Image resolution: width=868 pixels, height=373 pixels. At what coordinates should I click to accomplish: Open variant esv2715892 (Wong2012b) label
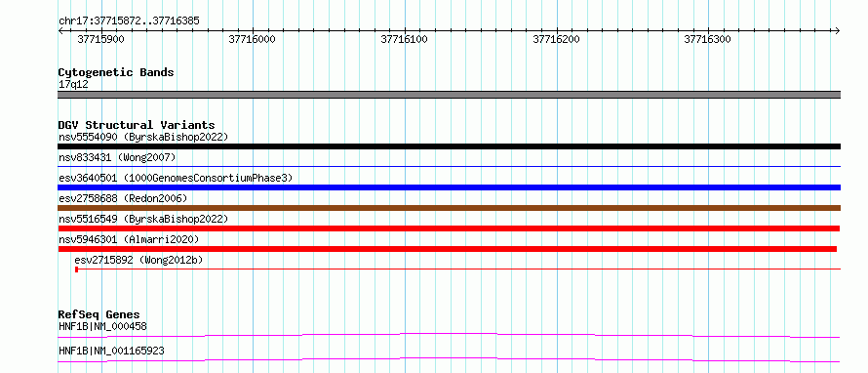[138, 260]
